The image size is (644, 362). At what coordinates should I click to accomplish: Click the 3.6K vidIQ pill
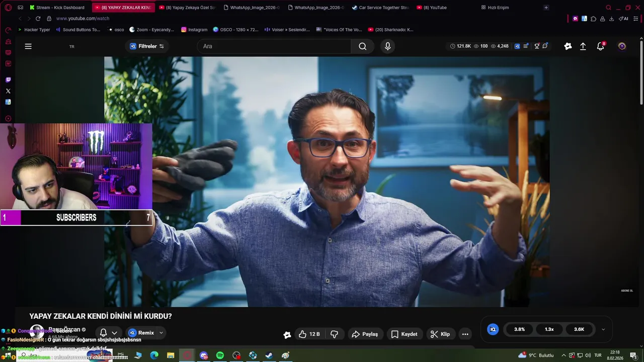click(579, 329)
